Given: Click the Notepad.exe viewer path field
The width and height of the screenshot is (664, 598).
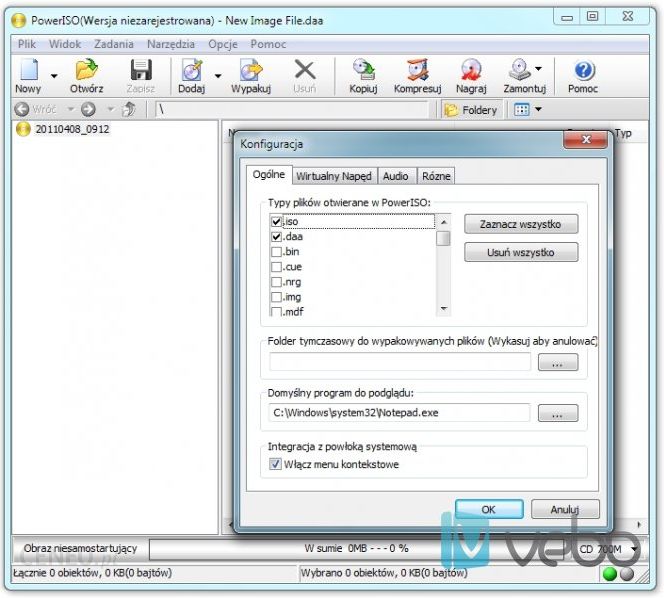Looking at the screenshot, I should pos(399,413).
